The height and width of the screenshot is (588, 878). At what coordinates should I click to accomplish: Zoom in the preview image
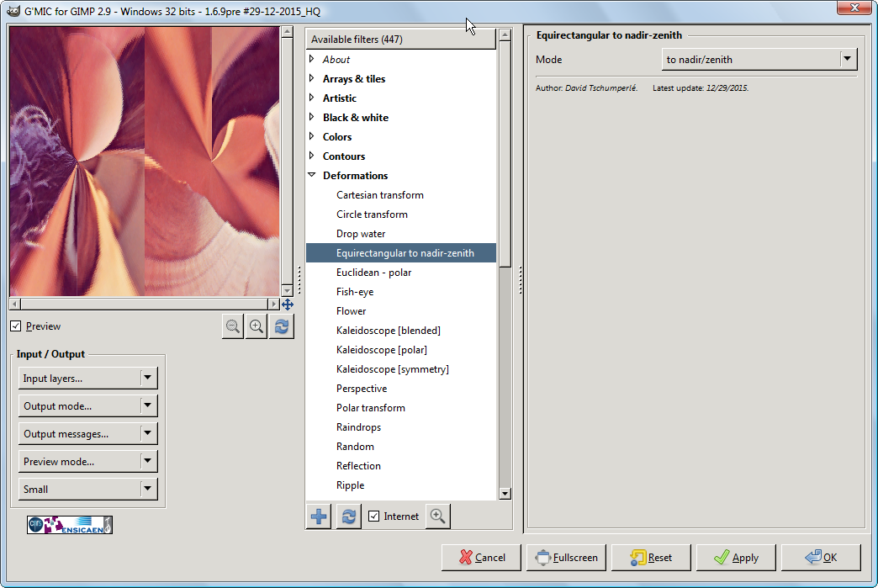pyautogui.click(x=257, y=326)
